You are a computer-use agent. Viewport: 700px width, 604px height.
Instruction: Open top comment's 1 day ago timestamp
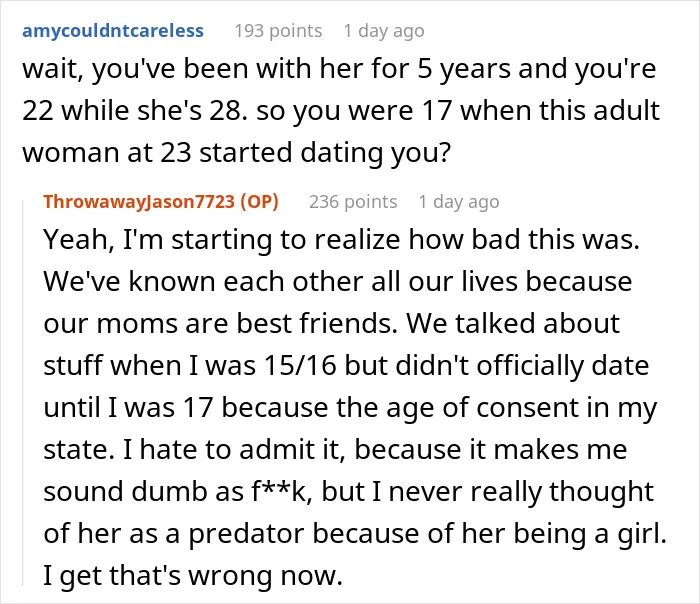tap(384, 31)
